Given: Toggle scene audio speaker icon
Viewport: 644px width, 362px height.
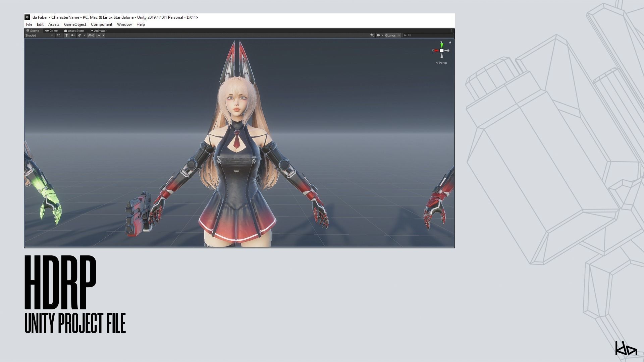Looking at the screenshot, I should pos(73,35).
